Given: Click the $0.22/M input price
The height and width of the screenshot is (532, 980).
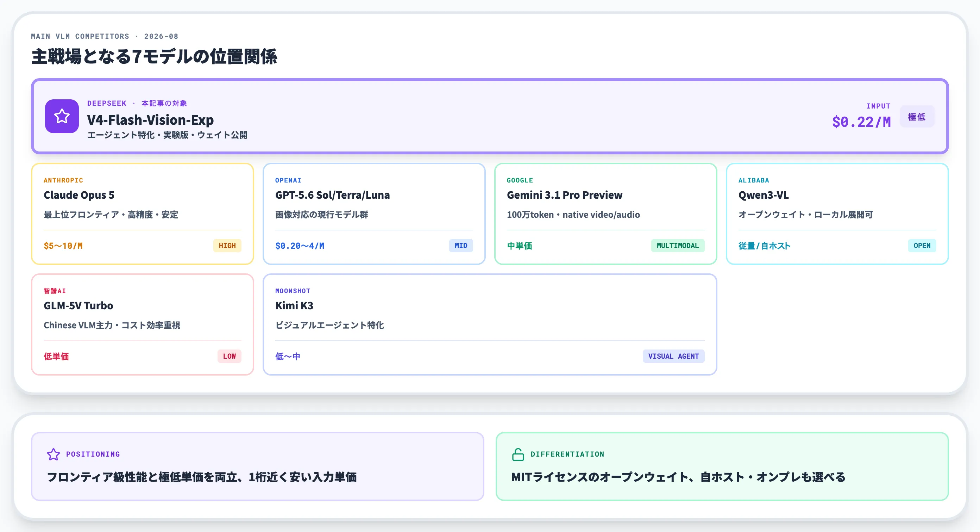Looking at the screenshot, I should pyautogui.click(x=861, y=122).
